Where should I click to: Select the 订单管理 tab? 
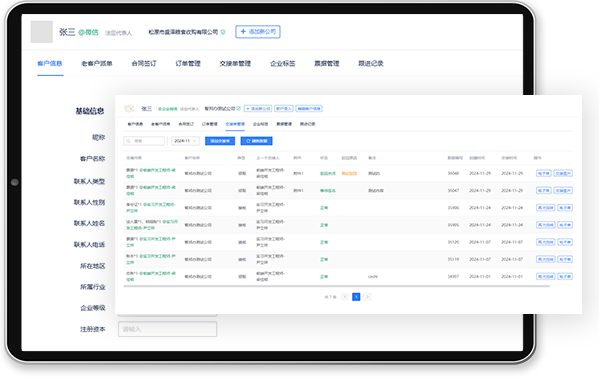click(188, 63)
